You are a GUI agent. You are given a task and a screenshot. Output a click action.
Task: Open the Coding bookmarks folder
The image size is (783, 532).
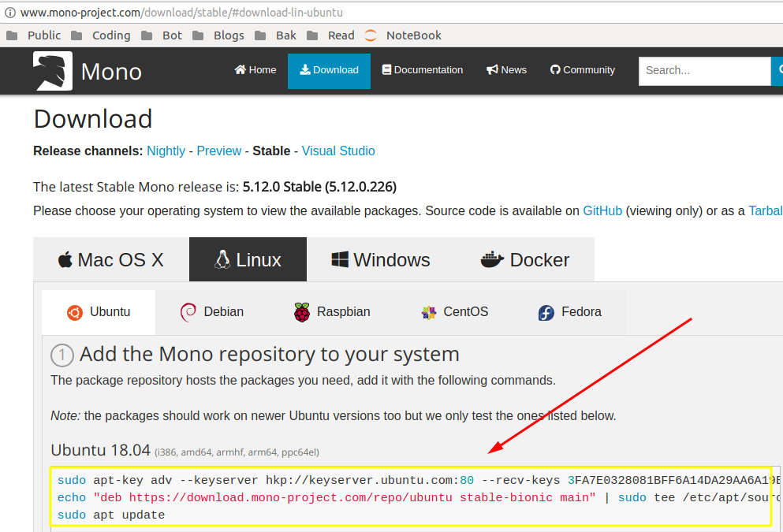(x=100, y=35)
